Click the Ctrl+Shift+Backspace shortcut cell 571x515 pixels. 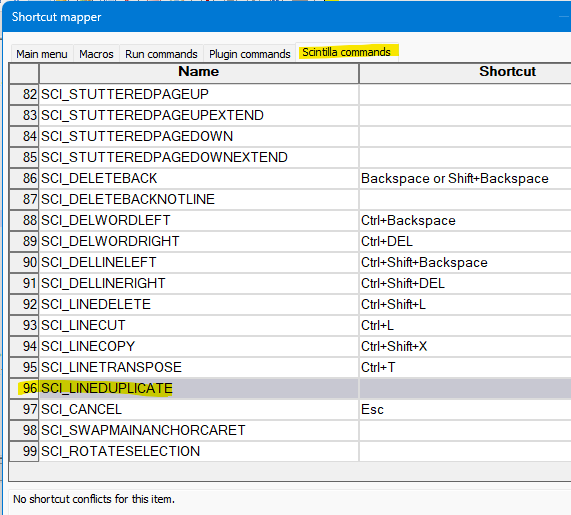point(465,263)
